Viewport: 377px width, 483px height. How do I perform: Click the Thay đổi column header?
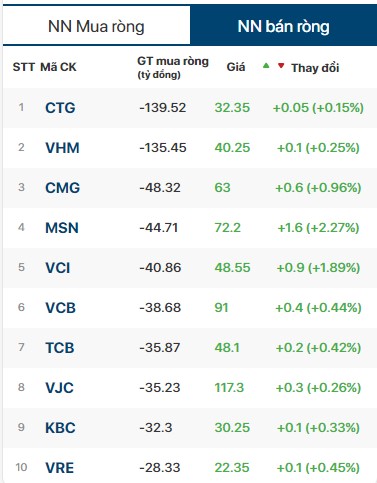coord(315,68)
